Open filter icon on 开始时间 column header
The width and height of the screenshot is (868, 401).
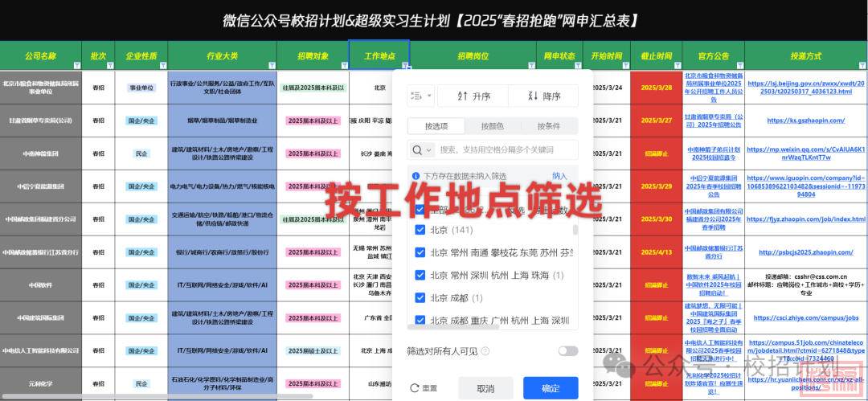click(625, 65)
